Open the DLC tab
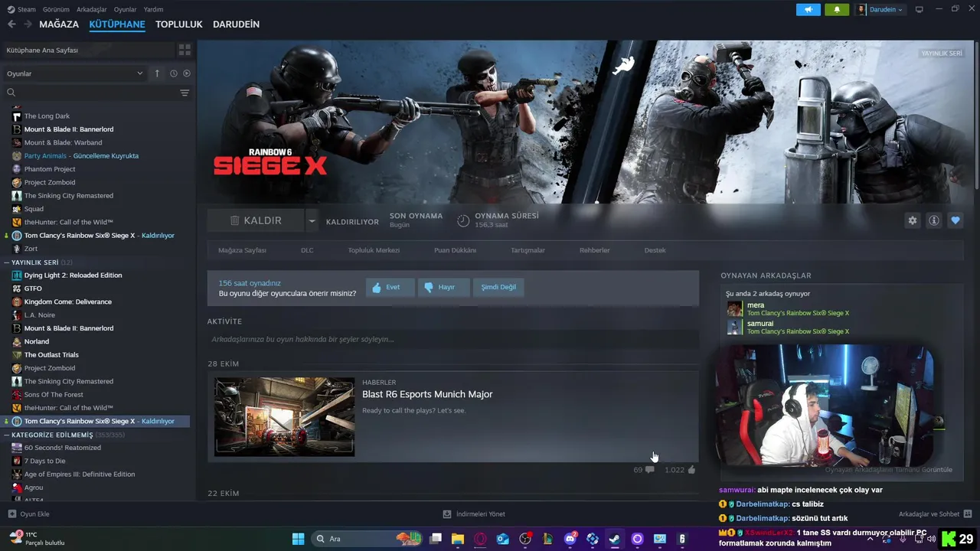The width and height of the screenshot is (980, 551). click(x=307, y=250)
